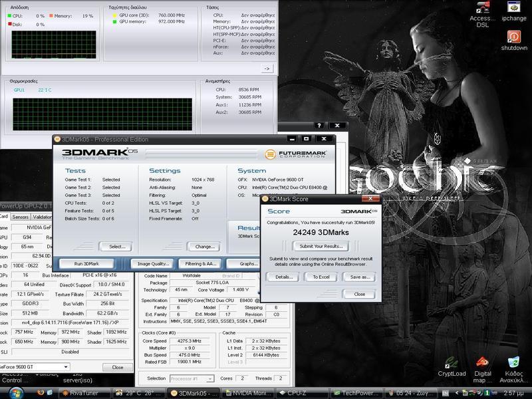
Task: Click the Level 2 cache 6144 KBytes field
Action: 266,355
